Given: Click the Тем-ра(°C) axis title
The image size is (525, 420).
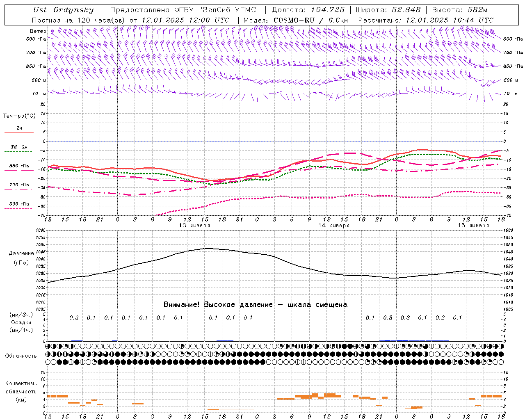Looking at the screenshot, I should [x=19, y=116].
